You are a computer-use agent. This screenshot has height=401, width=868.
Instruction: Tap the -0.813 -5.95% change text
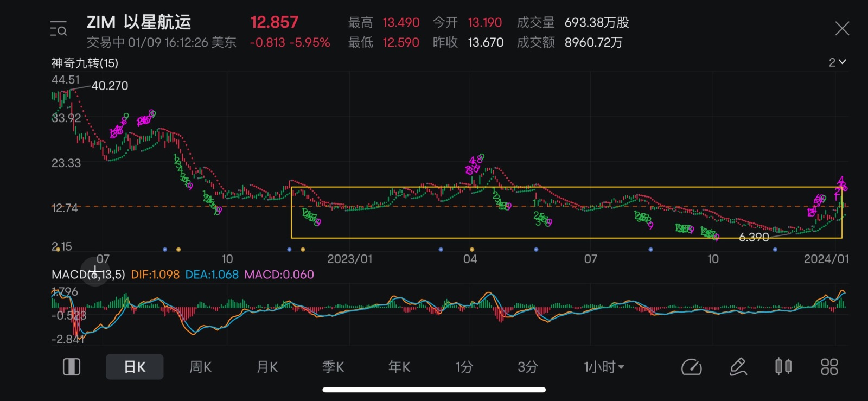tap(290, 42)
